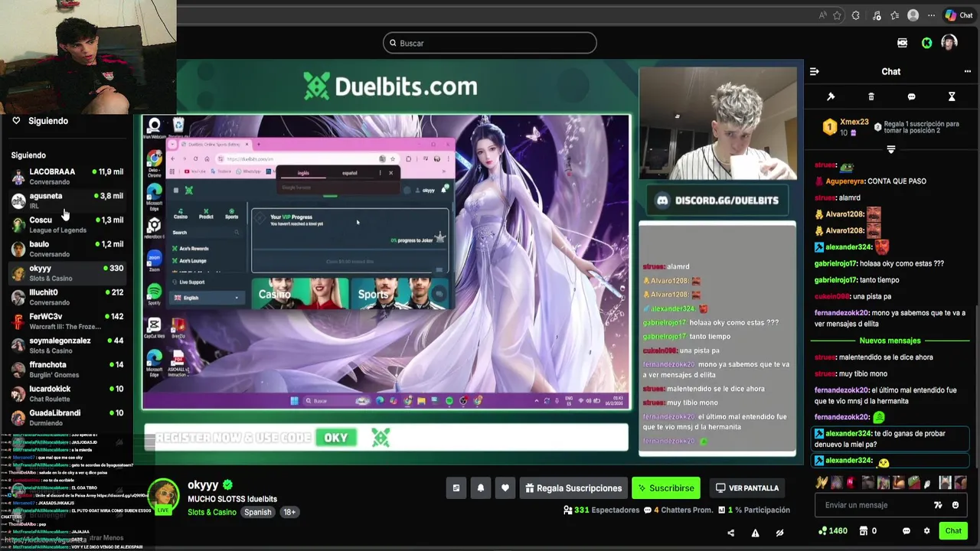Image resolution: width=980 pixels, height=551 pixels.
Task: Open browser extensions puzzle icon
Action: pyautogui.click(x=856, y=15)
